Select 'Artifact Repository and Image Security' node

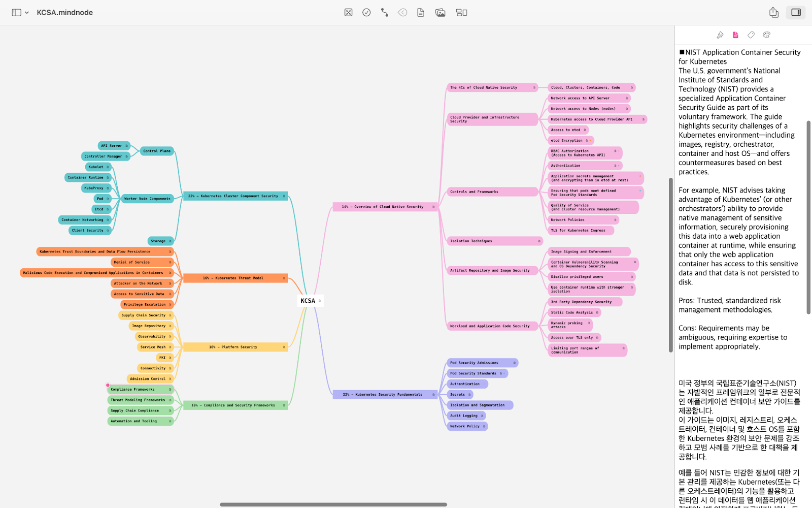pos(492,270)
